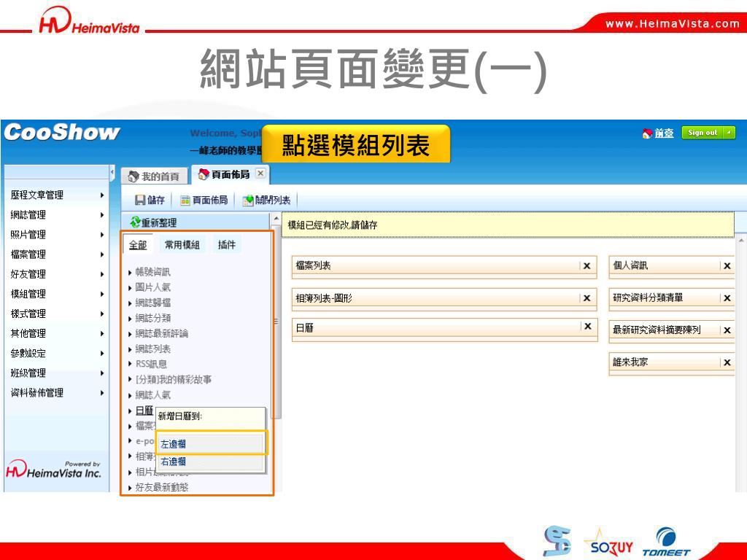Select the 常用模組 tab

pyautogui.click(x=182, y=245)
